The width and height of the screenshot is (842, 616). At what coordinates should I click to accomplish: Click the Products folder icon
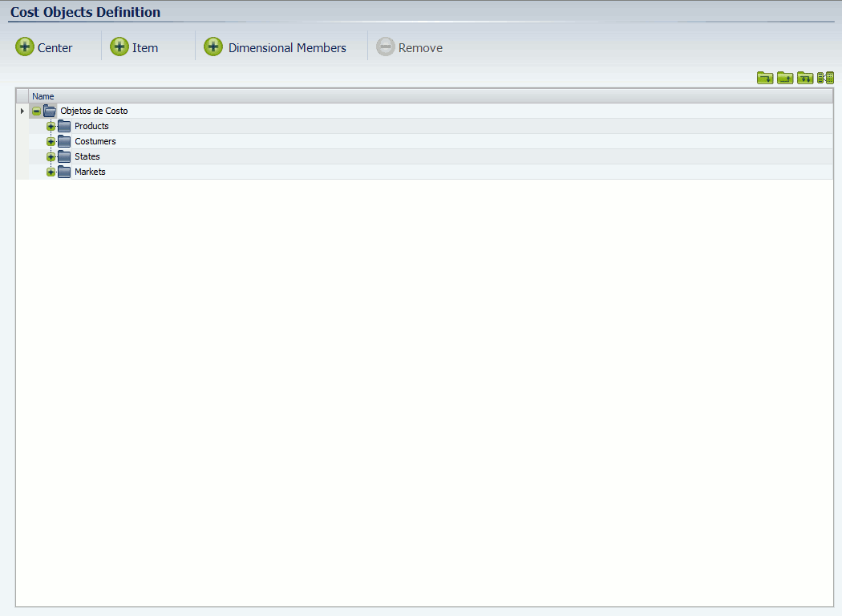[64, 126]
